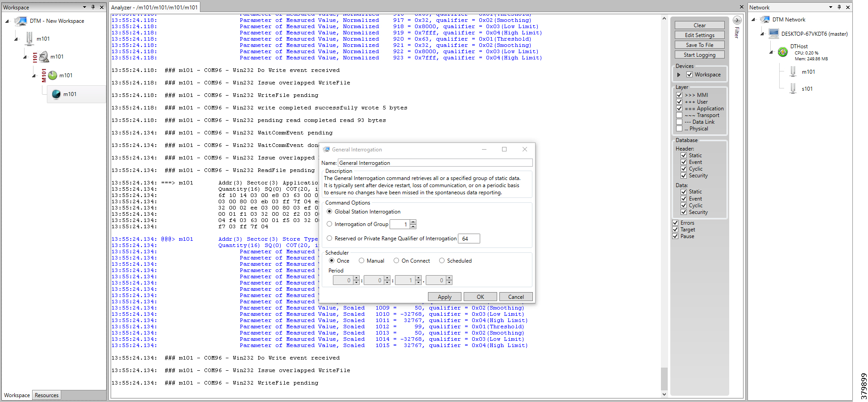868x402 pixels.
Task: Collapse the DTM - New Workspace tree node
Action: point(7,21)
